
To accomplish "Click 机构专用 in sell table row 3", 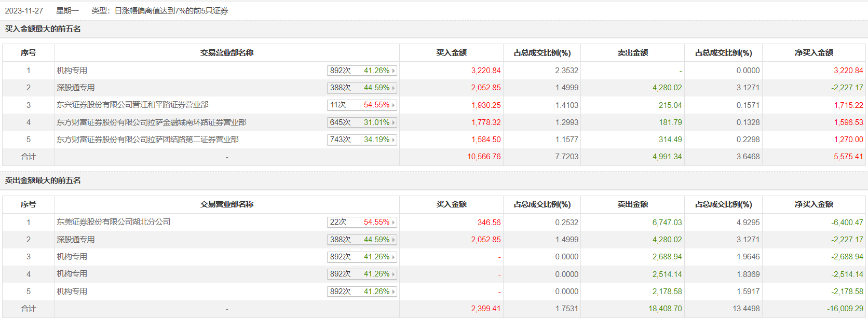I will point(72,257).
